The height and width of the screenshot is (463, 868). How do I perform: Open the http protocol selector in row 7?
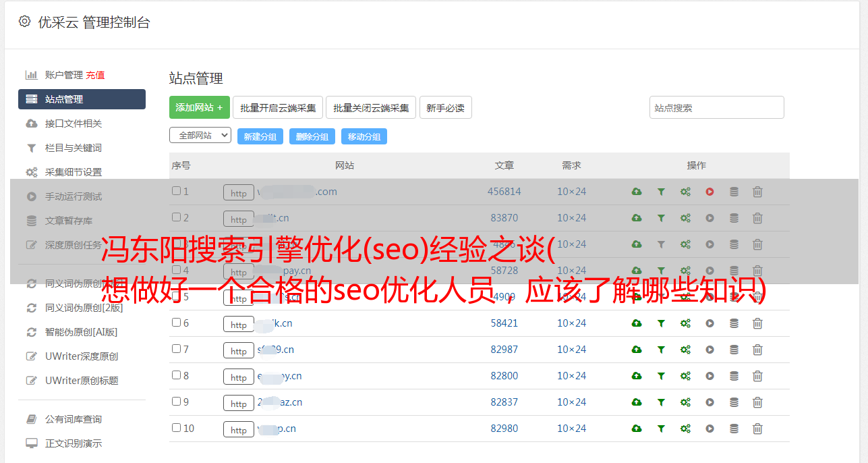pyautogui.click(x=239, y=350)
